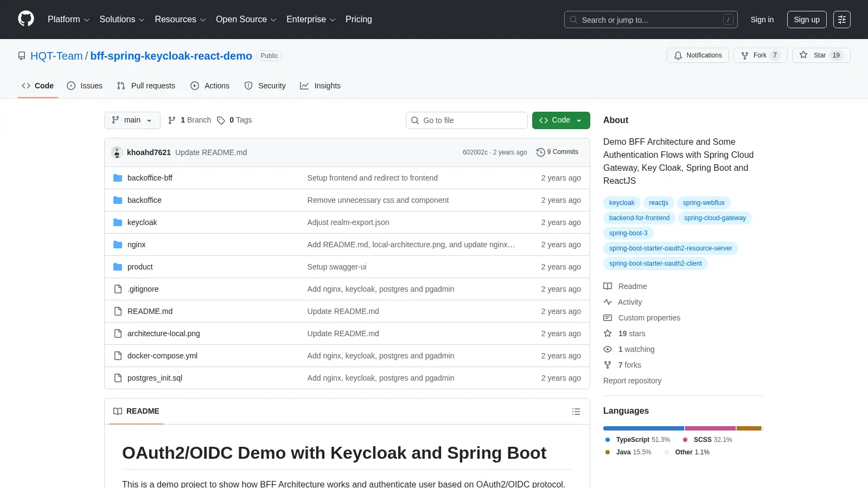Click the note icon beside Custom properties
This screenshot has height=488, width=868.
608,318
